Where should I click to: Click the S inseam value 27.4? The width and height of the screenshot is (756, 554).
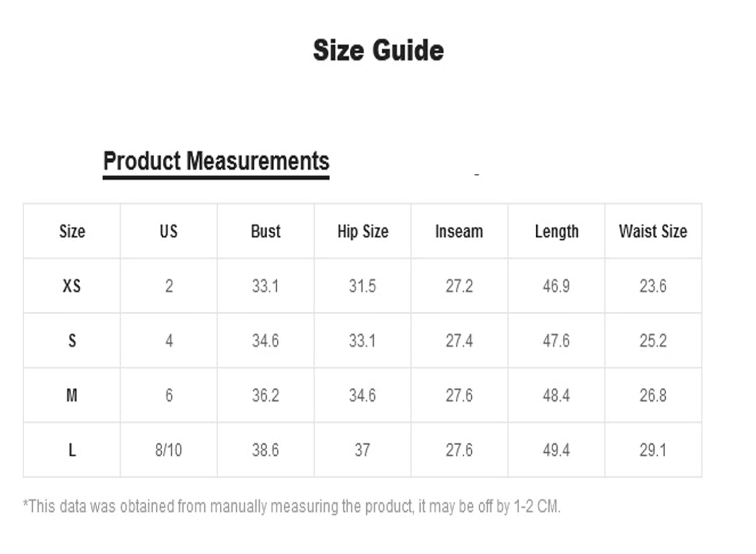click(459, 341)
